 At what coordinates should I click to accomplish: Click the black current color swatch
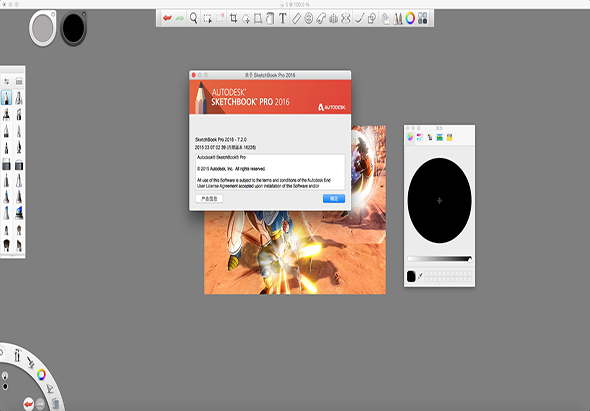click(x=411, y=276)
